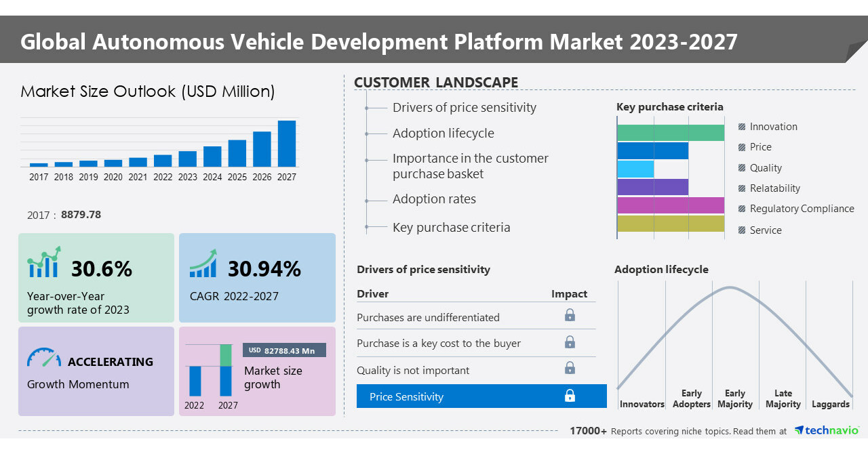Select the Early Majority lifecycle stage
868x454 pixels.
coord(735,398)
